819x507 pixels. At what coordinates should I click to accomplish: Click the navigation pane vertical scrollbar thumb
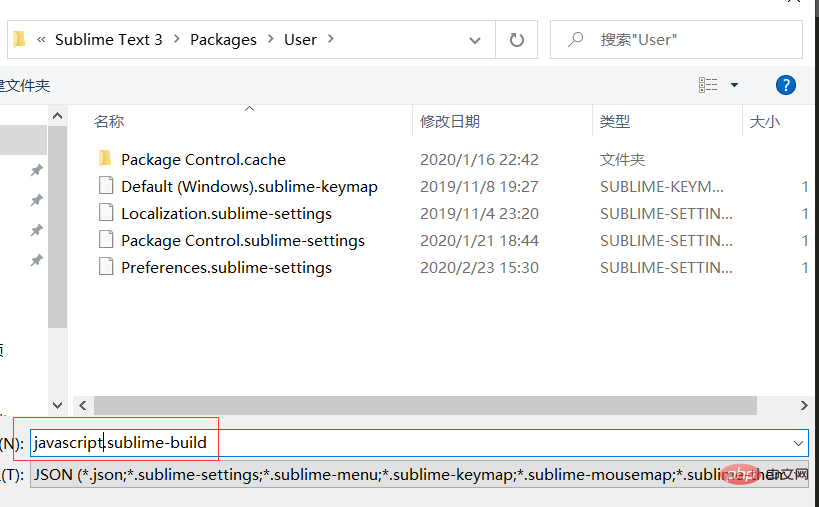pos(57,227)
